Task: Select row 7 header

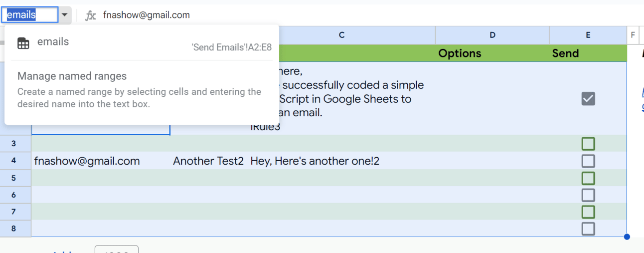Action: point(14,212)
